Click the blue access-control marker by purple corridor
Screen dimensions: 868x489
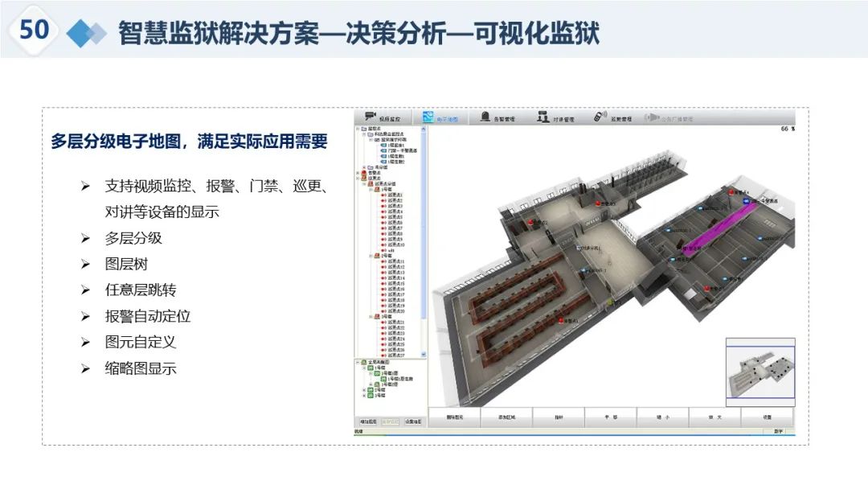(746, 202)
